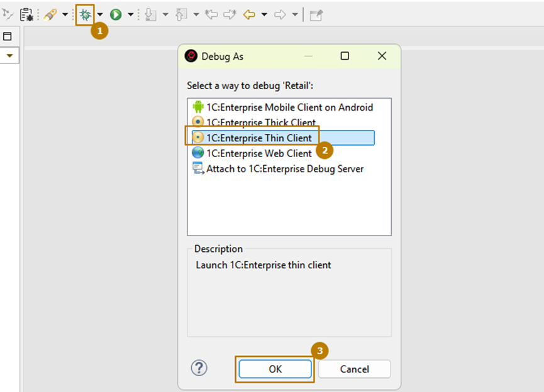Click the Next Annotation toolbar icon
Viewport: 544px width, 392px height.
pos(150,14)
